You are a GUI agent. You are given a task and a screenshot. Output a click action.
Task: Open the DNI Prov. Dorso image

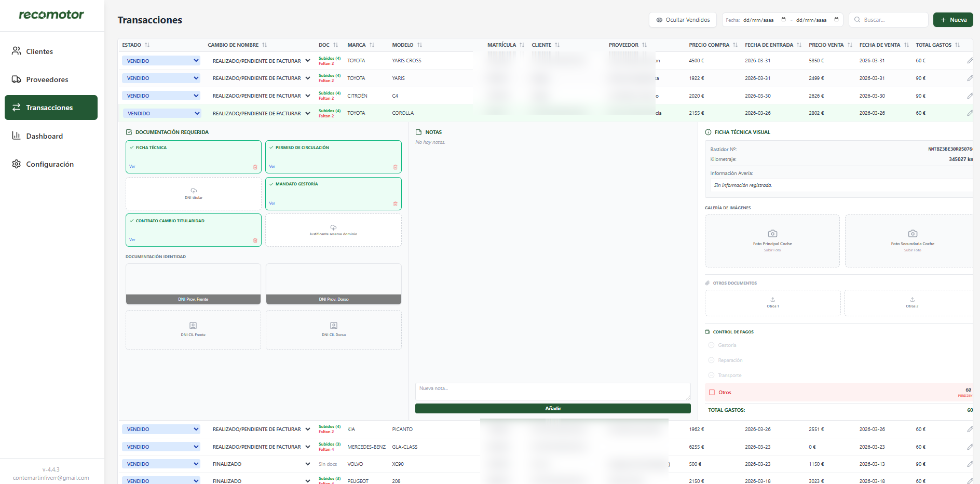[x=334, y=284]
